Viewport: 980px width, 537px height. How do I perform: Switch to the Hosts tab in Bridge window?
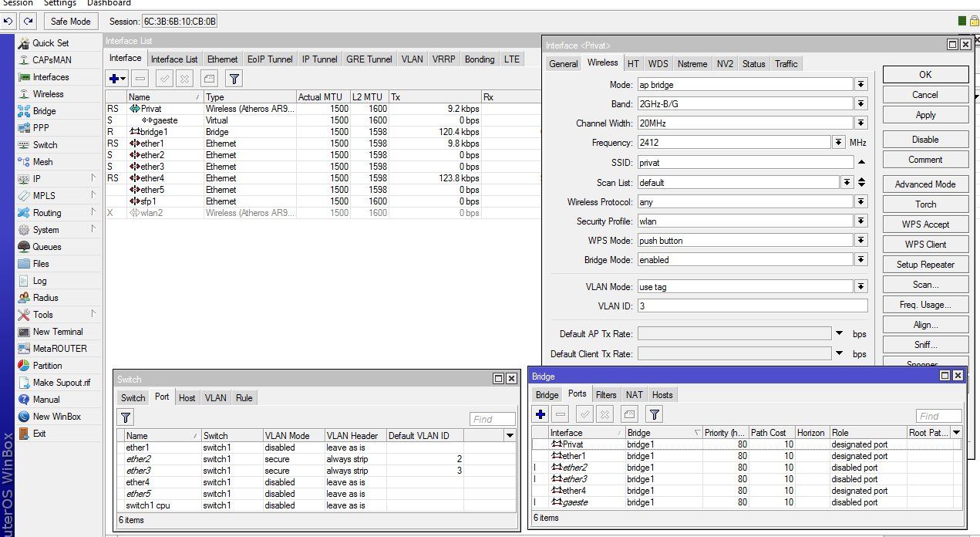pos(662,395)
